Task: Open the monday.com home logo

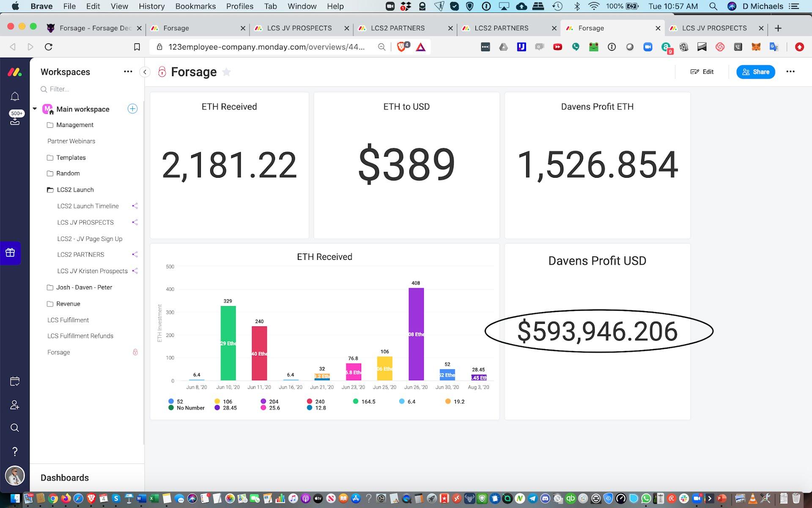Action: 15,72
